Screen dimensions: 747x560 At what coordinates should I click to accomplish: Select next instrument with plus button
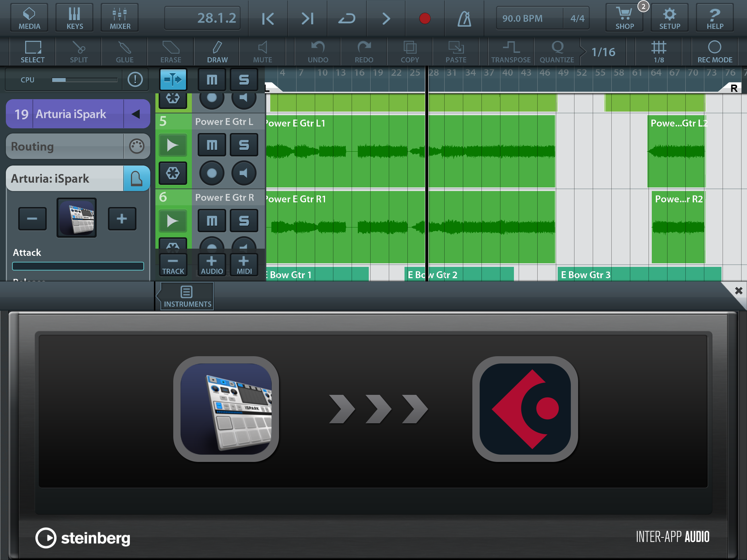(122, 219)
